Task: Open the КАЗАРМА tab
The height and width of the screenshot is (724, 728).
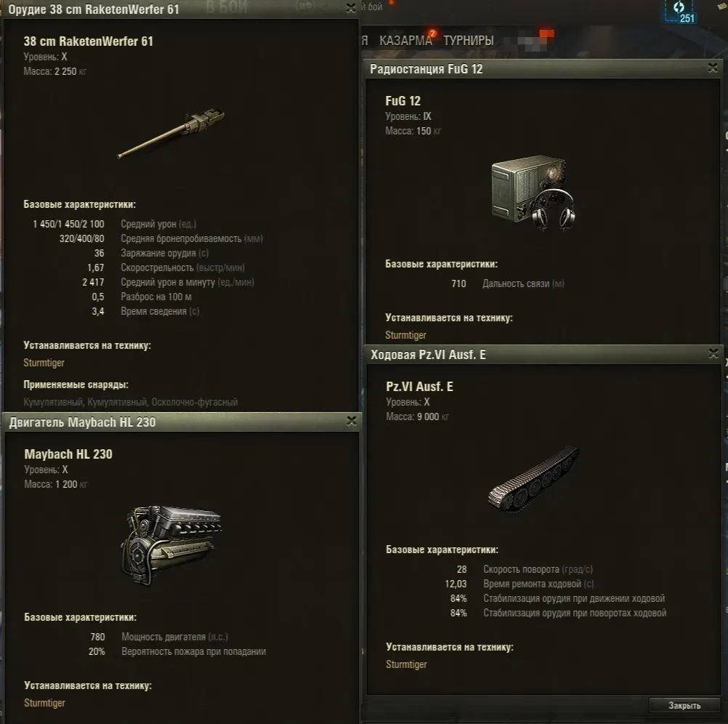Action: tap(405, 41)
